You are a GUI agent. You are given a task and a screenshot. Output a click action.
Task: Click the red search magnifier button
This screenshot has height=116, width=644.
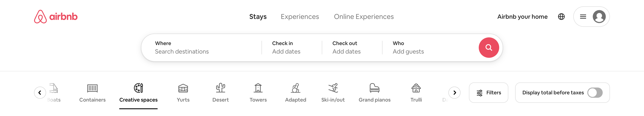(x=489, y=47)
